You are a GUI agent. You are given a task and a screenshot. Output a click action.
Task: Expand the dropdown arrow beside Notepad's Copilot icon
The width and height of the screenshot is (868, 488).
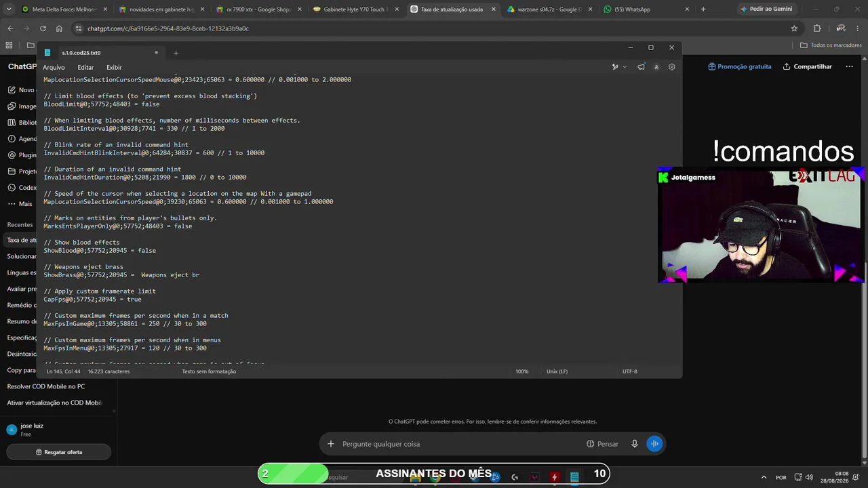pos(625,67)
